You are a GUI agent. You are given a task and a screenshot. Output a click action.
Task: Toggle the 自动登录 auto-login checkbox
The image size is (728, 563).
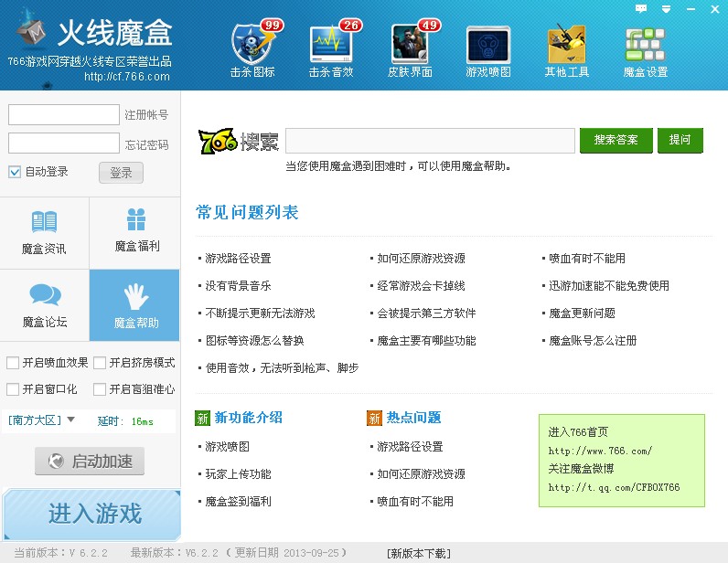pyautogui.click(x=15, y=172)
